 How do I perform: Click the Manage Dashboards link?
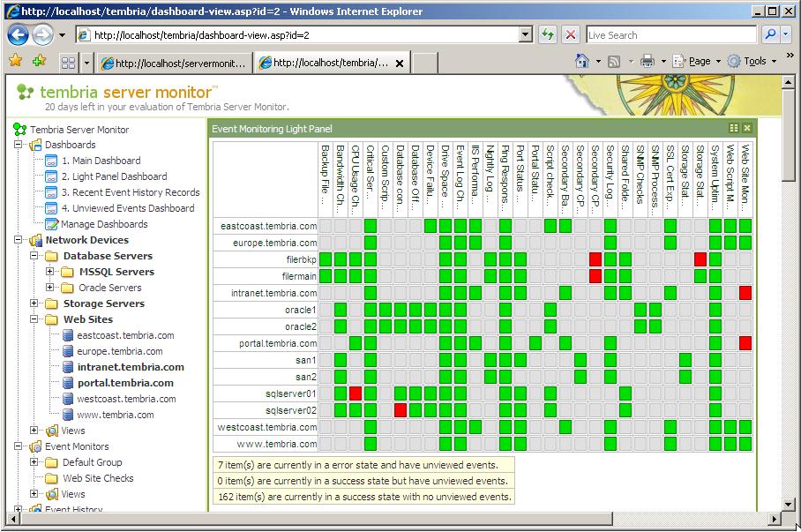[x=104, y=224]
